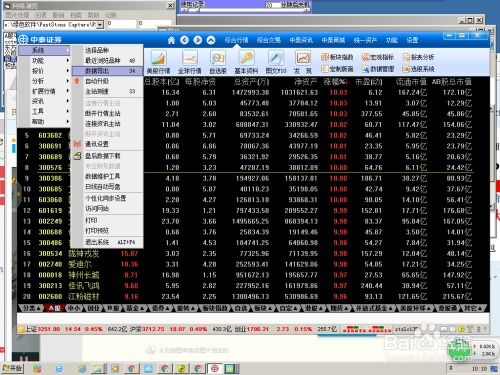Open 自选股 toolbar icon
500x375 pixels.
(x=218, y=62)
